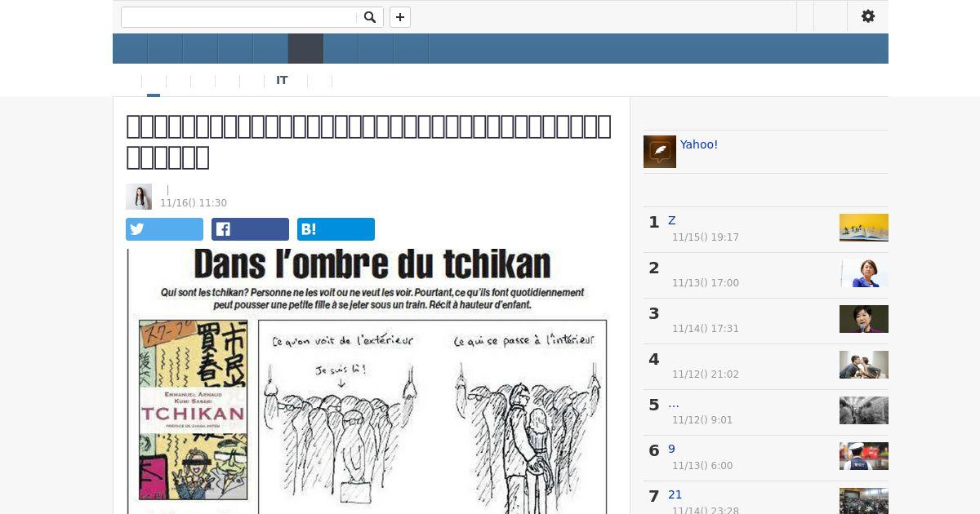Open ranking thumbnail dated 11/13 17:00
The width and height of the screenshot is (980, 514).
pos(864,273)
